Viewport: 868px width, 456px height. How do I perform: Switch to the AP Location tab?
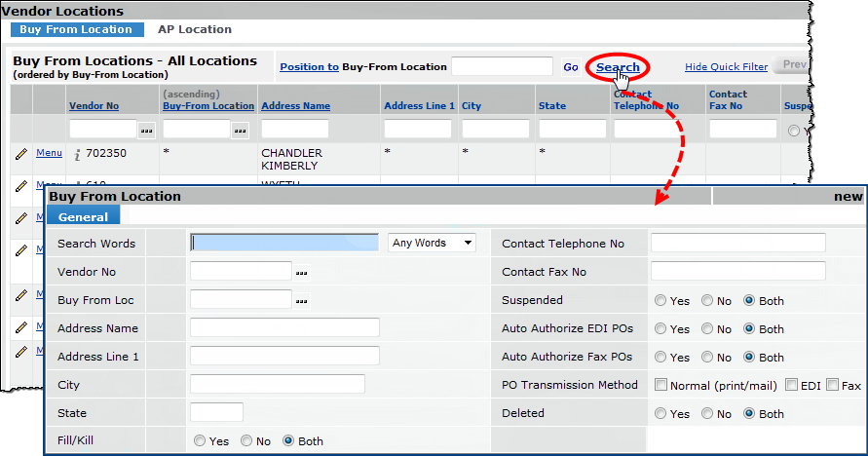(195, 29)
